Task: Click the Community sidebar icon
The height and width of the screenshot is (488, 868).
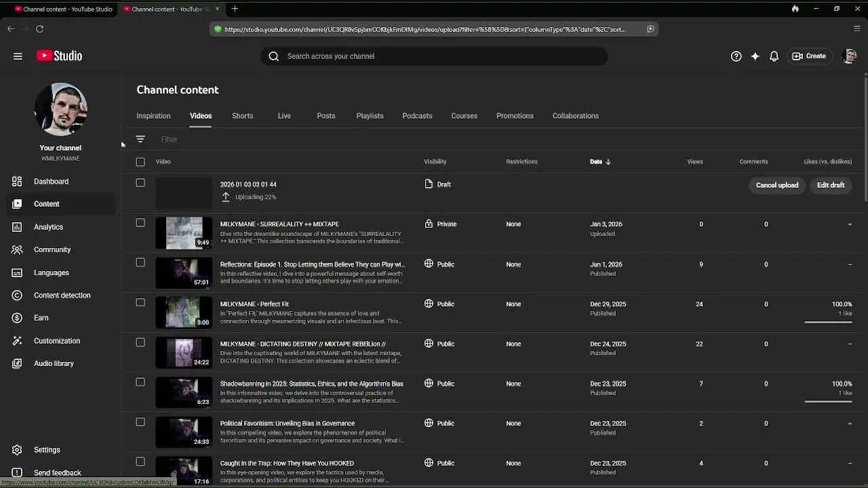Action: point(17,249)
